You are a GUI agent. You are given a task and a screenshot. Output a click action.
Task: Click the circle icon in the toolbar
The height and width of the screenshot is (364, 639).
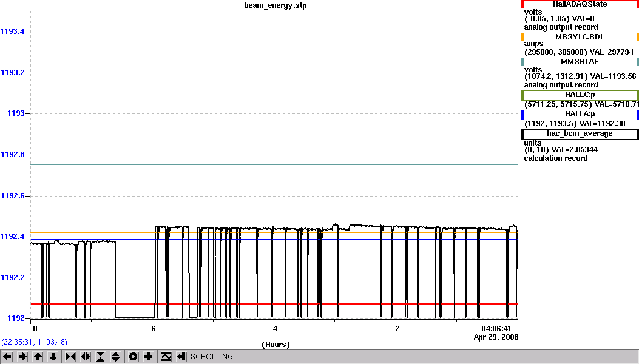pyautogui.click(x=133, y=357)
